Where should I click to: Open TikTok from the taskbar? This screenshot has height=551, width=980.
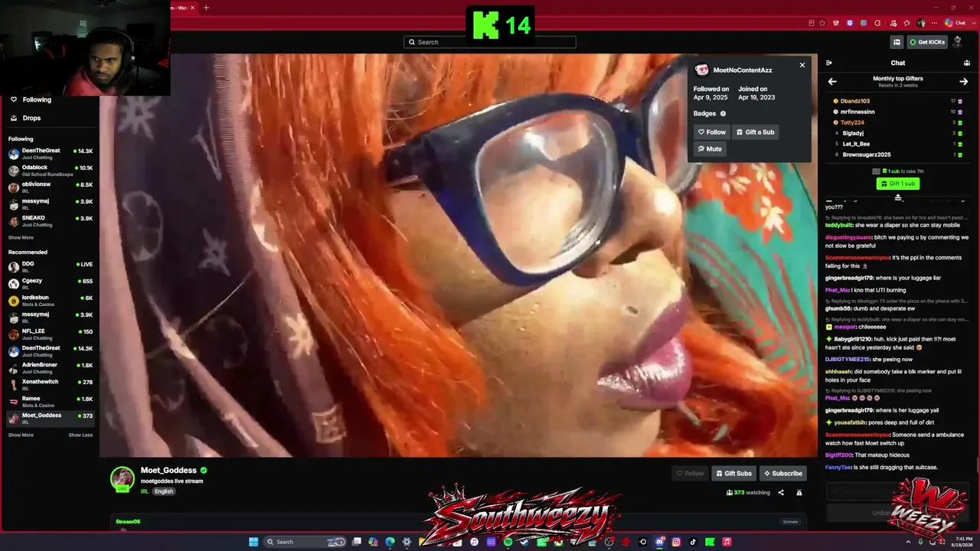[x=693, y=542]
